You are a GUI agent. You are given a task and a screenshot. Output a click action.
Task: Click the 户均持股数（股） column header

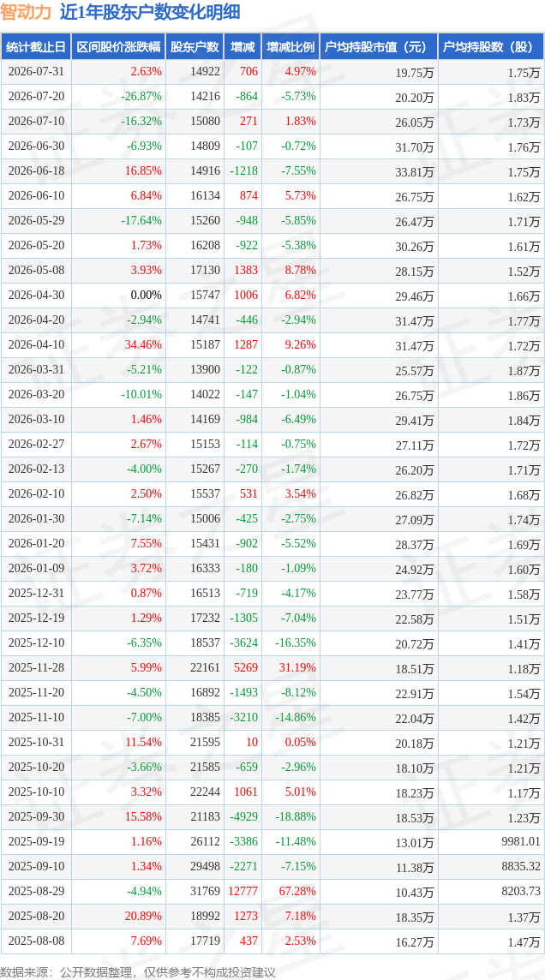(x=491, y=47)
